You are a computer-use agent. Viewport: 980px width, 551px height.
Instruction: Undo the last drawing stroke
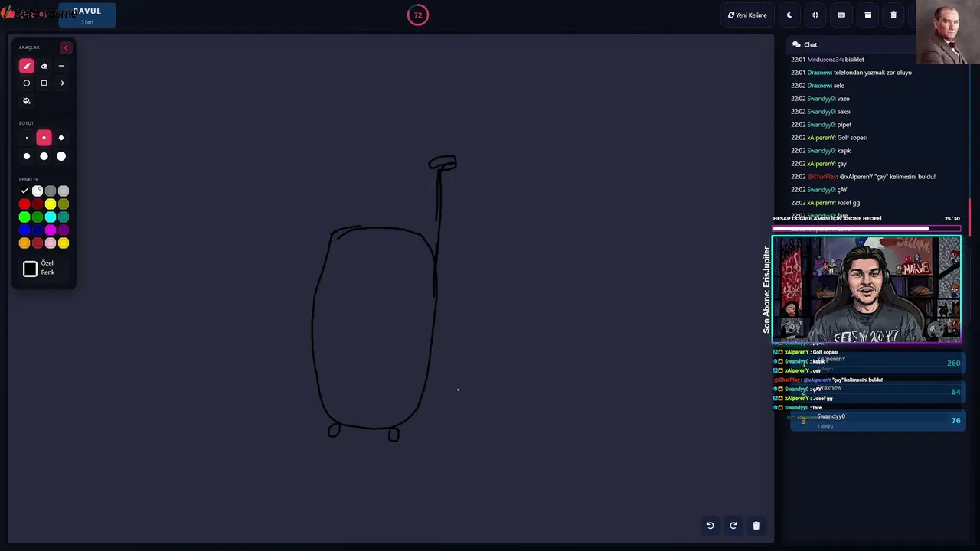(x=710, y=525)
